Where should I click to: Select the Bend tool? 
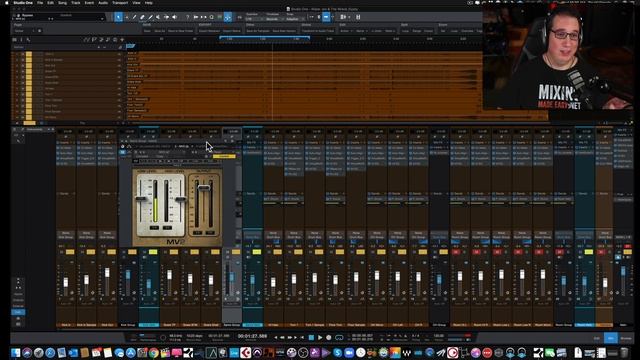[166, 17]
